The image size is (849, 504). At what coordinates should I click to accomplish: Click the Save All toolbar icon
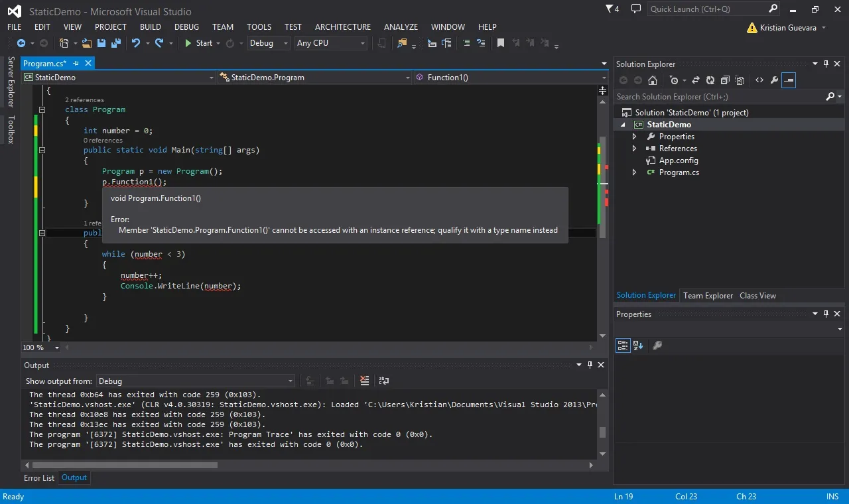tap(116, 43)
